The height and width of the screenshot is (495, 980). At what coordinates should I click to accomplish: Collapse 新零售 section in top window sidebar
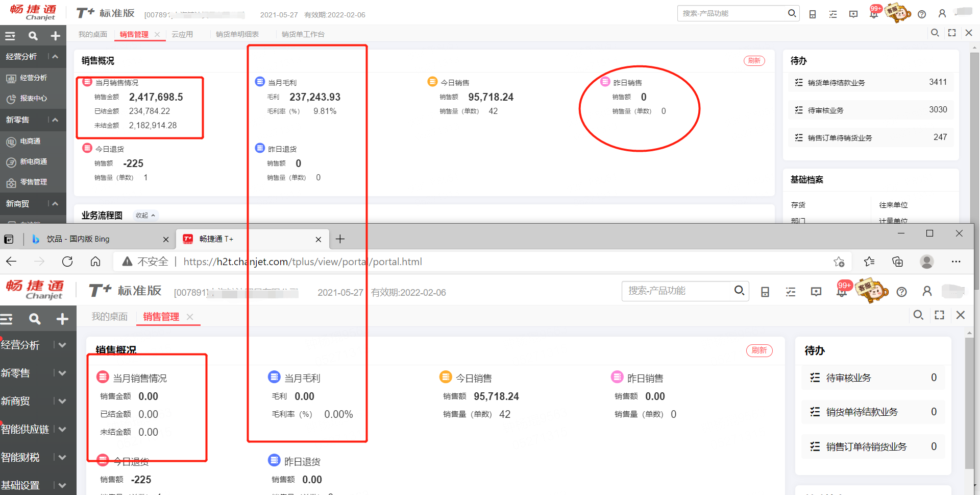55,120
